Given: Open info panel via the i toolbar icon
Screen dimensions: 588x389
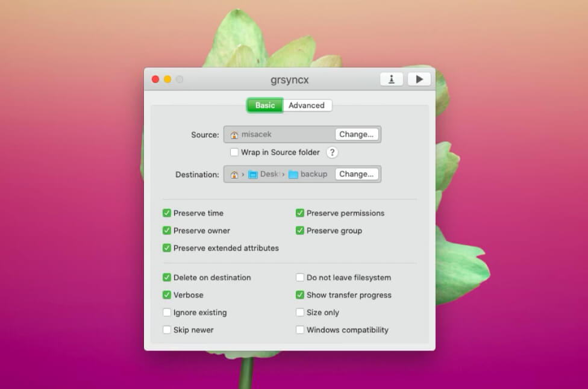Looking at the screenshot, I should [x=391, y=78].
